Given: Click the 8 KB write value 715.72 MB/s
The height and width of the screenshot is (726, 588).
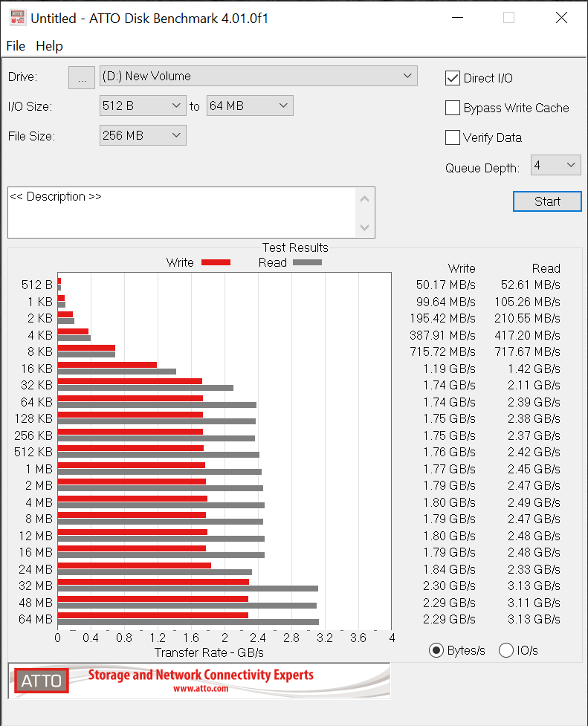Looking at the screenshot, I should 442,352.
